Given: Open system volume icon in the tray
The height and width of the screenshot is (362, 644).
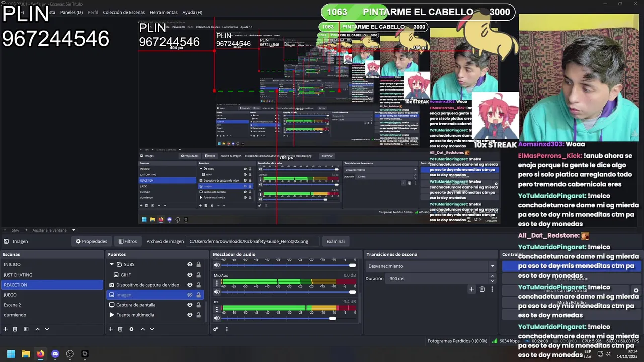Looking at the screenshot, I should [x=608, y=354].
